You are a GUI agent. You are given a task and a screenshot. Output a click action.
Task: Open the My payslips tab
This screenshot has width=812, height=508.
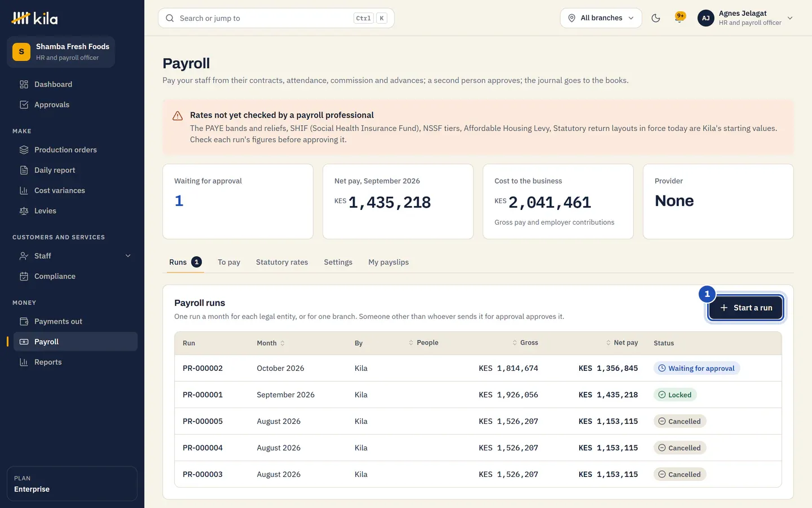[x=389, y=262]
